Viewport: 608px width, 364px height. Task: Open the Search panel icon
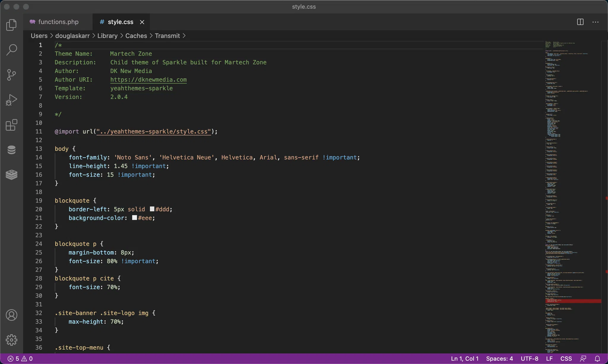tap(11, 50)
